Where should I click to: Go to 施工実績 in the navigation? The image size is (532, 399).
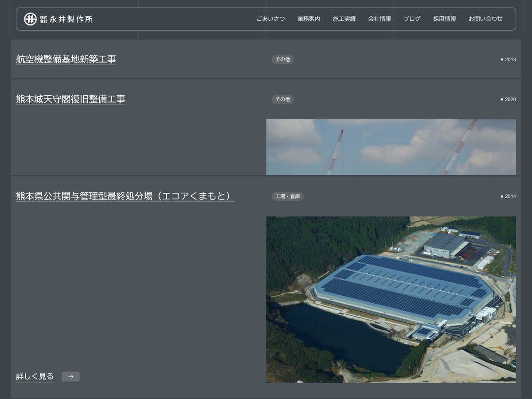(344, 19)
